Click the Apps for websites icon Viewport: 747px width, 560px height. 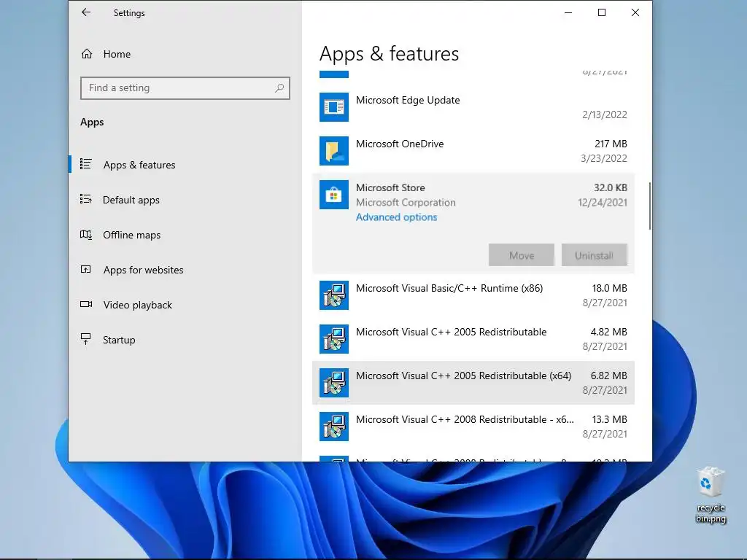[86, 270]
